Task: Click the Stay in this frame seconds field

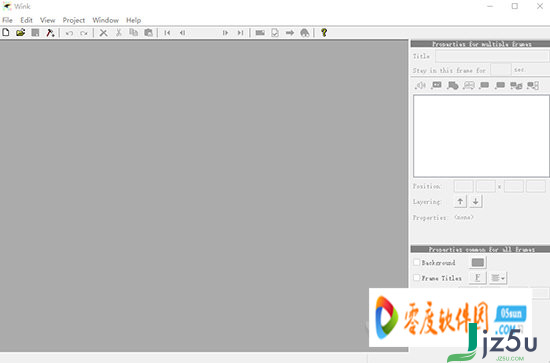Action: coord(501,70)
